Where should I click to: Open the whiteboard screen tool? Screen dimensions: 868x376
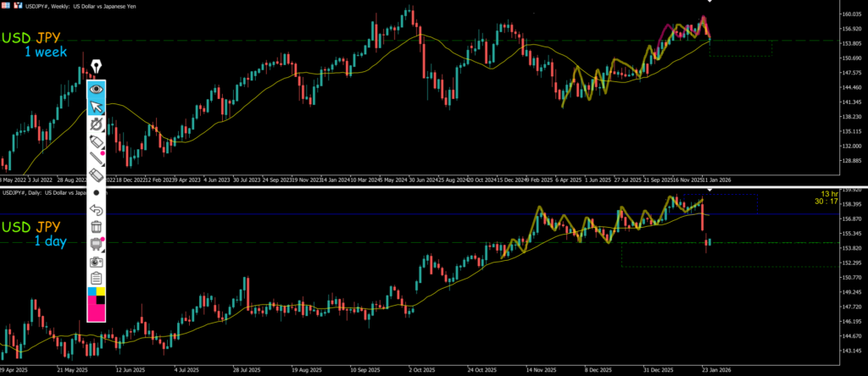[97, 245]
